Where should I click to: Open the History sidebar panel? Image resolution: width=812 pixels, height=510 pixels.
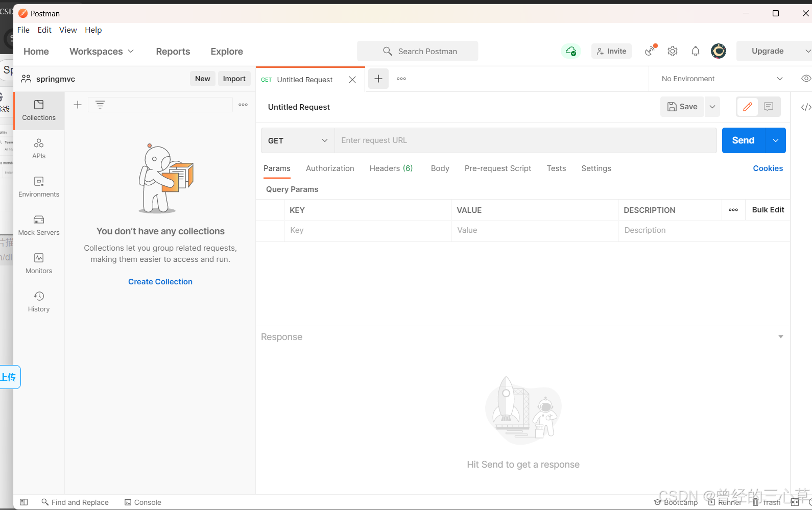click(39, 302)
